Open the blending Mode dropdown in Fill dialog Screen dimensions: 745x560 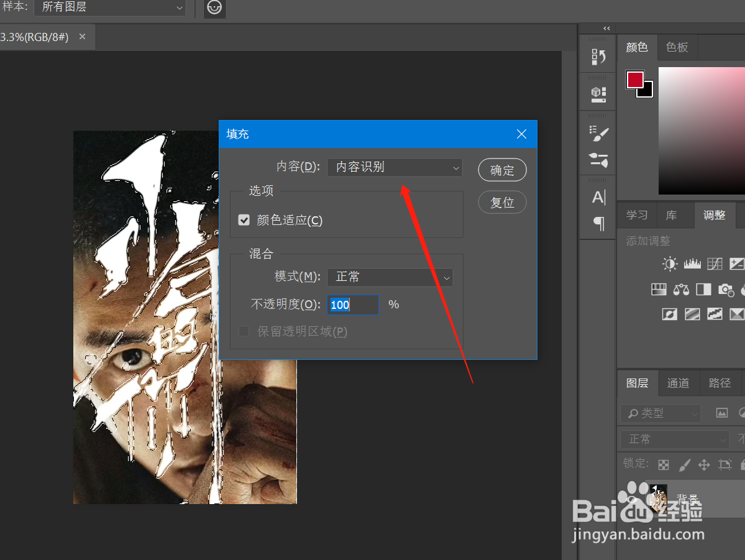click(x=390, y=277)
